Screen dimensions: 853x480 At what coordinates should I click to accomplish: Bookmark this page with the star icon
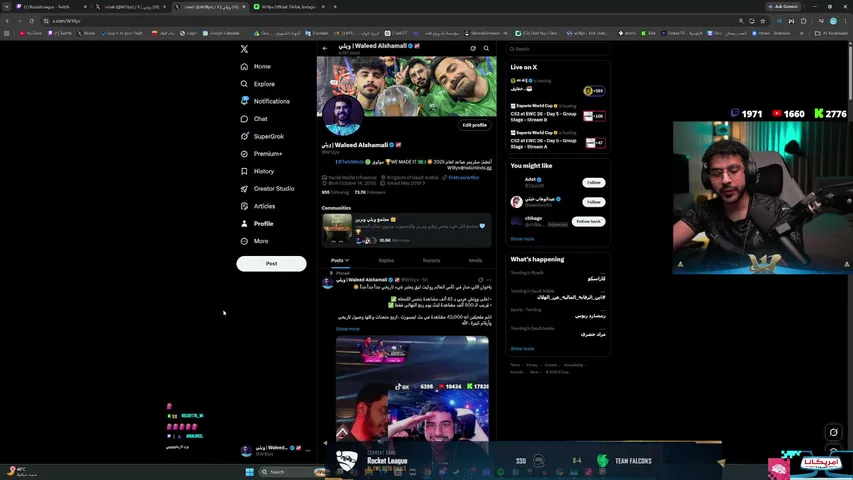(763, 21)
